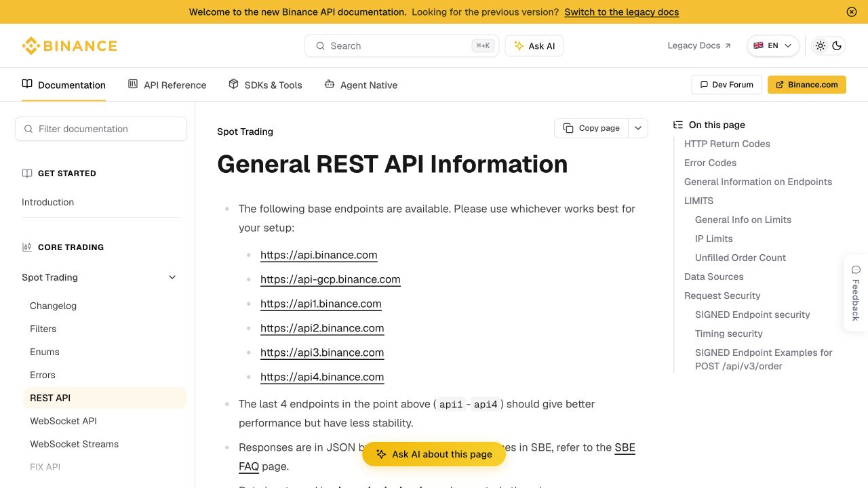Click the Binance logo
This screenshot has height=488, width=868.
click(69, 46)
